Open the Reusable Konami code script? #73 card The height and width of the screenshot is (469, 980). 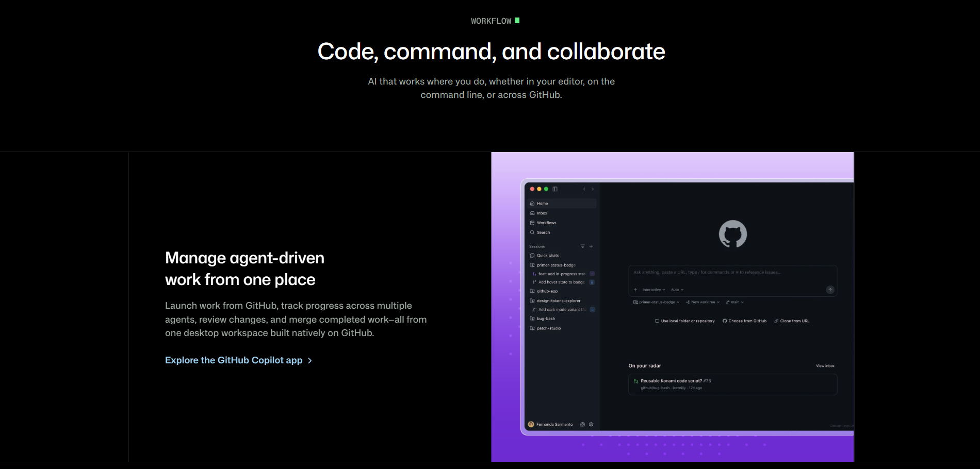point(732,384)
